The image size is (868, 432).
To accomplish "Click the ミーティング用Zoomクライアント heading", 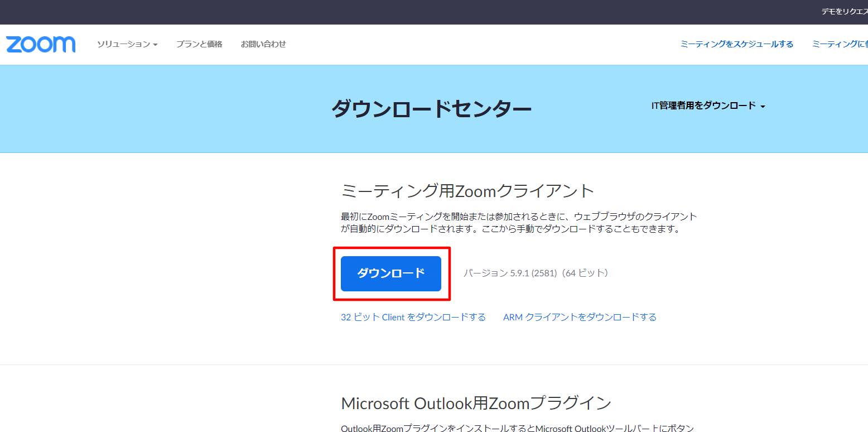I will [x=467, y=191].
